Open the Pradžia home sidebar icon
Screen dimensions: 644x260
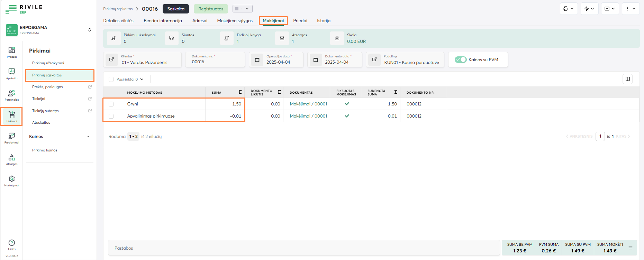pos(12,52)
